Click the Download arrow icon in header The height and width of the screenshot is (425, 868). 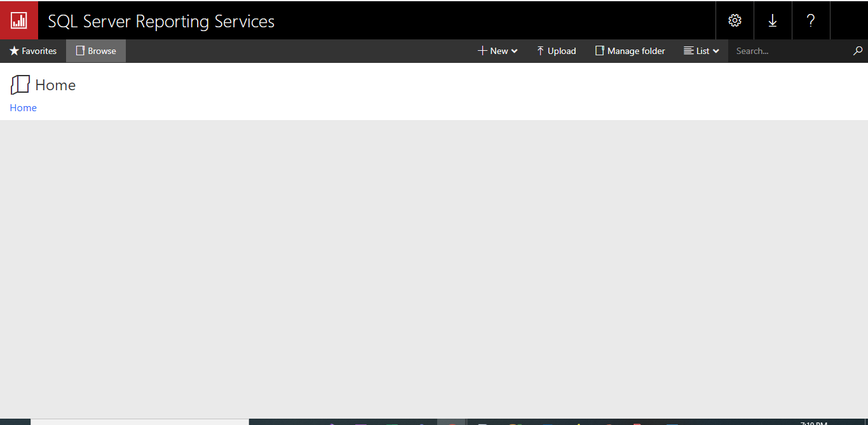click(x=773, y=20)
